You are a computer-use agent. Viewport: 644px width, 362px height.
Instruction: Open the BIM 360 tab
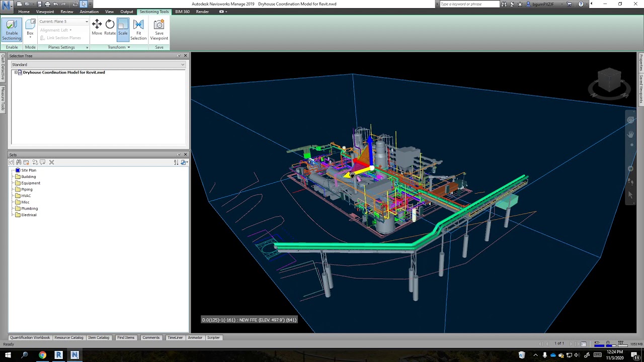(182, 12)
